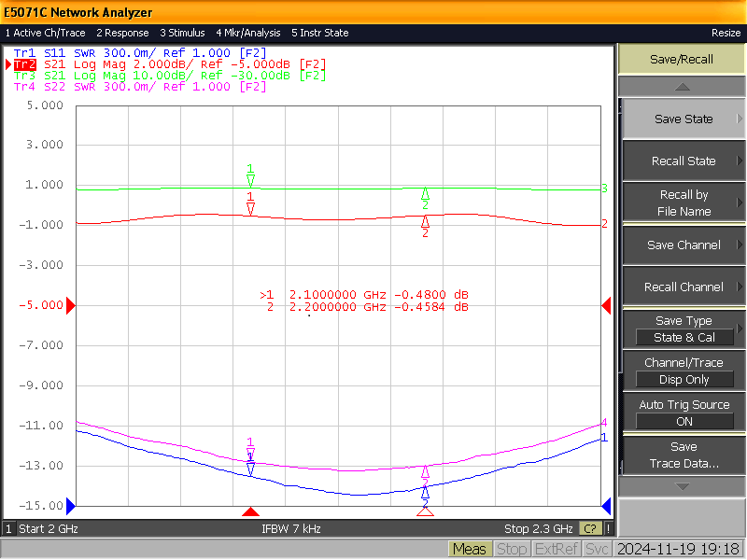Click the hollow red marker 2 triangle on the axis

coord(425,511)
